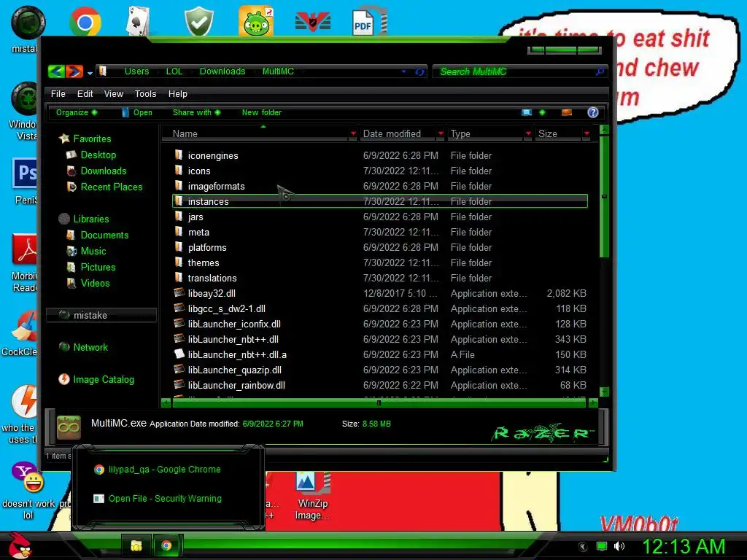Click the vertical scrollbar thumb in file list
The width and height of the screenshot is (747, 560).
pos(604,196)
